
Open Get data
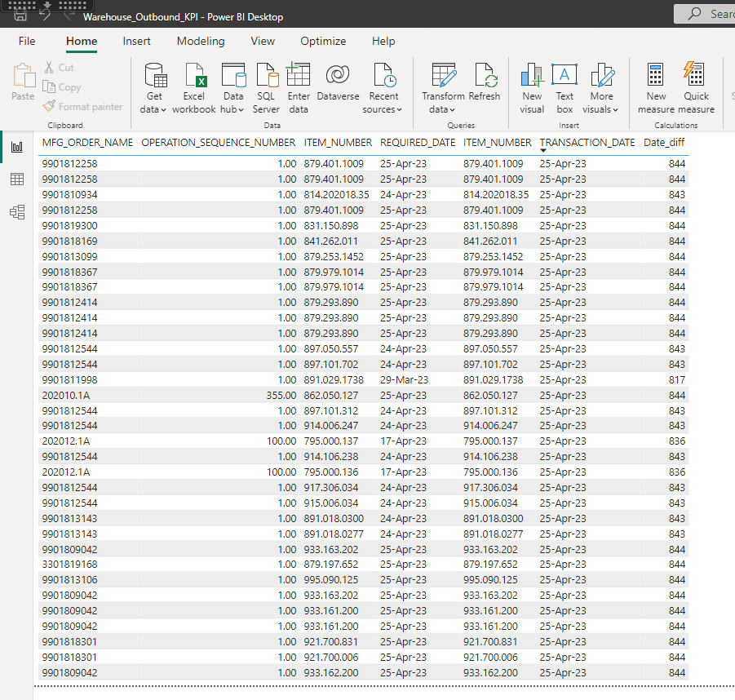pyautogui.click(x=153, y=88)
